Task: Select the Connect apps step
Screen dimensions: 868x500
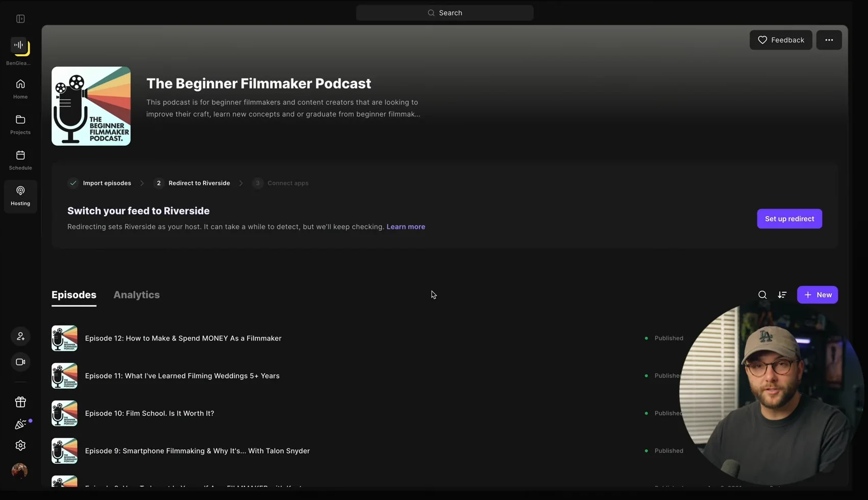Action: click(x=280, y=183)
